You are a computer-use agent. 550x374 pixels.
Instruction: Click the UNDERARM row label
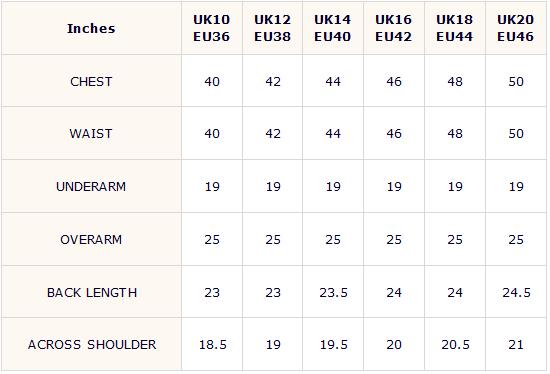point(91,186)
